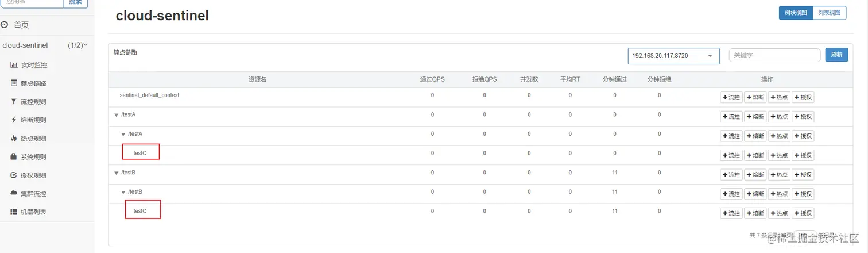Click the cloud-sentinel page heading
Image resolution: width=868 pixels, height=253 pixels.
(x=162, y=16)
